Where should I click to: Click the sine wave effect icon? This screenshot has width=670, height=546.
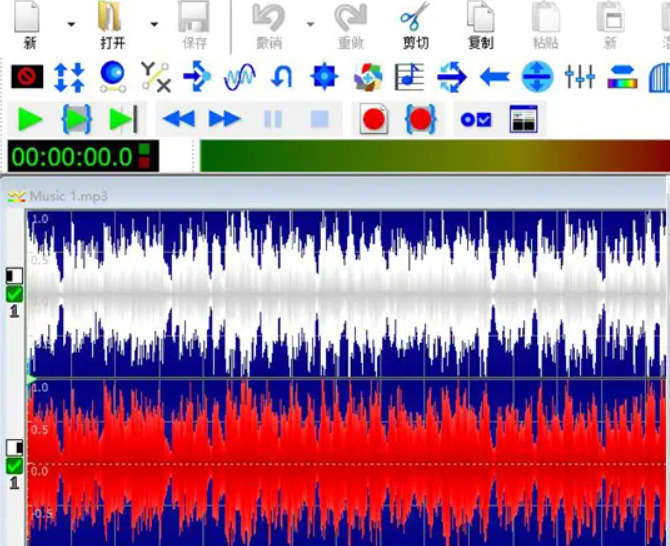coord(240,77)
